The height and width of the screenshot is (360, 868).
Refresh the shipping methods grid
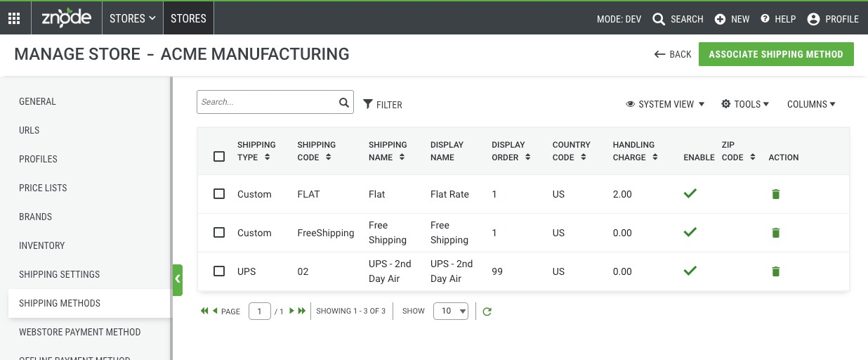487,311
